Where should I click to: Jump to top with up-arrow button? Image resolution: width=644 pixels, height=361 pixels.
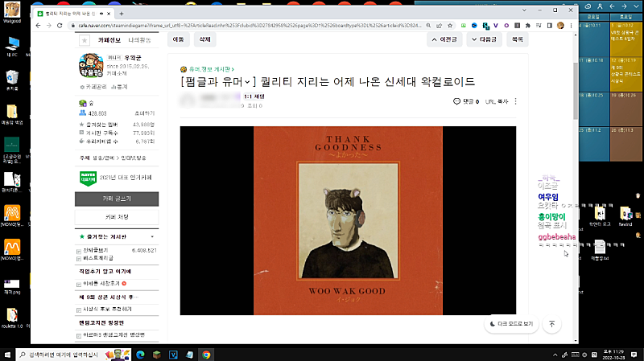click(x=551, y=324)
